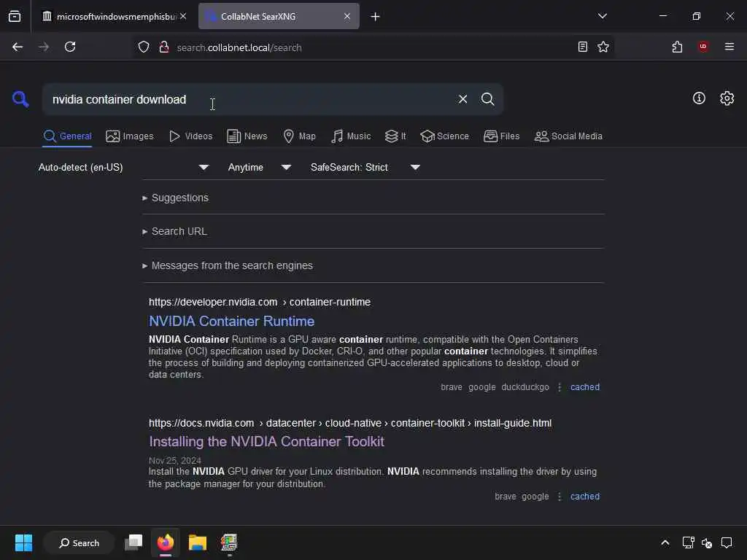747x560 pixels.
Task: Open more options dots for Container Runtime result
Action: tap(560, 387)
